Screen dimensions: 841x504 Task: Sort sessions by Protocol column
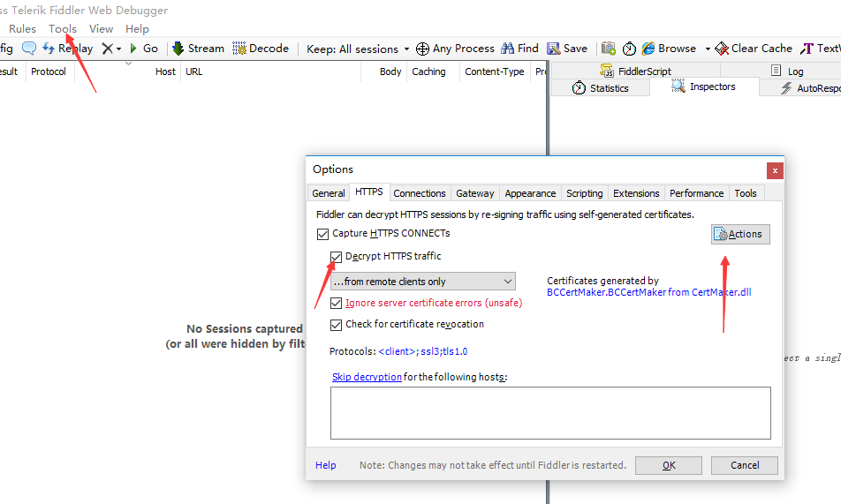point(49,71)
